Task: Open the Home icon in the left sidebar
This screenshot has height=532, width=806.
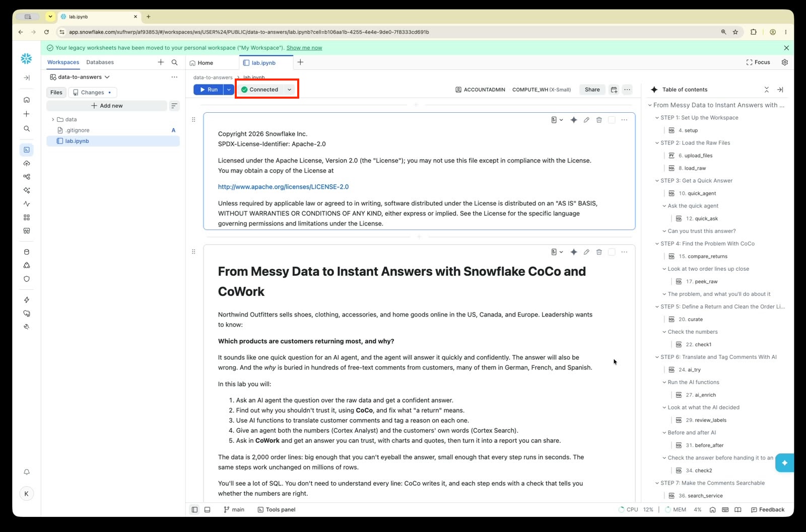Action: point(27,100)
